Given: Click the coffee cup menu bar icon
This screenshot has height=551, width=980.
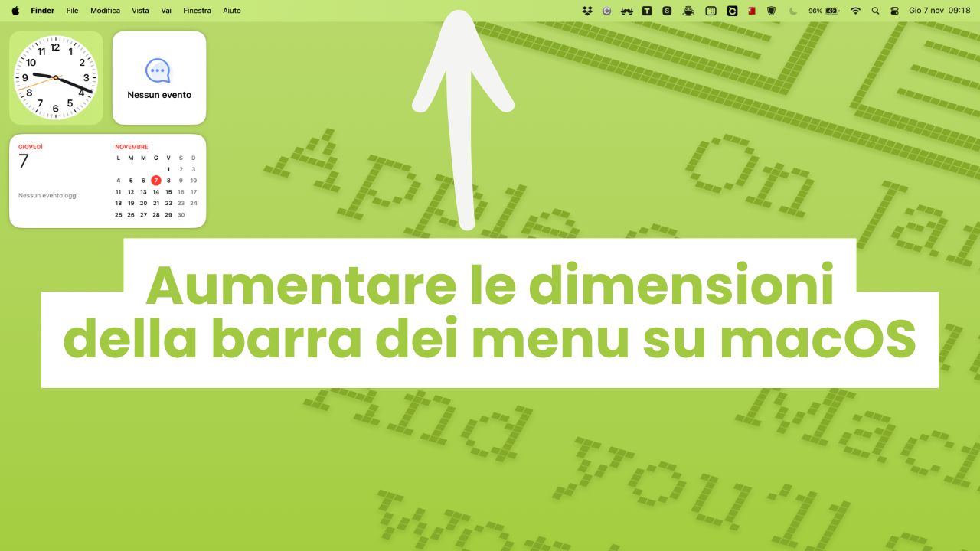Looking at the screenshot, I should [x=689, y=11].
